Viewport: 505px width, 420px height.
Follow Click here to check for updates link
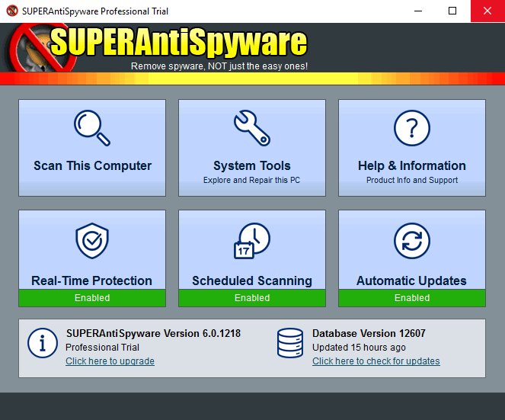tap(376, 361)
